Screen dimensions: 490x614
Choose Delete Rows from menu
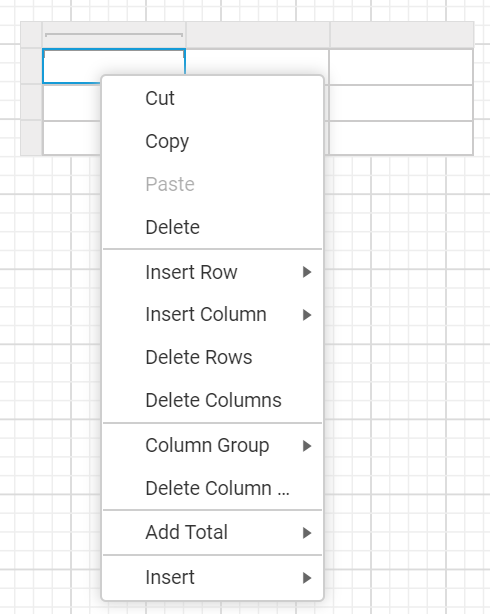click(212, 357)
